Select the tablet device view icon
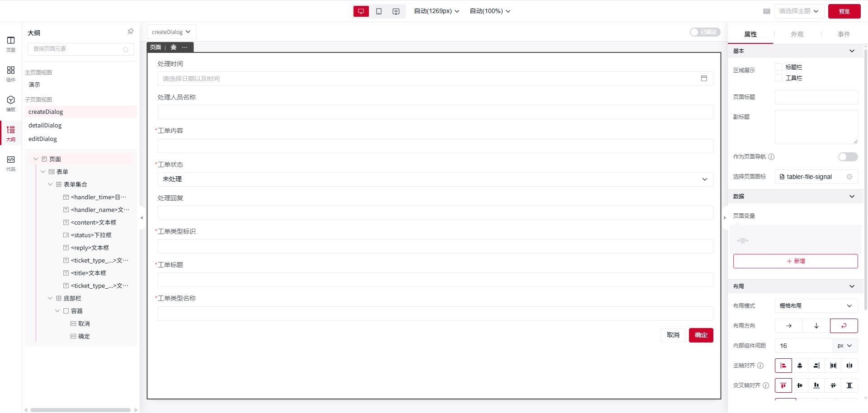868x413 pixels. pos(379,11)
